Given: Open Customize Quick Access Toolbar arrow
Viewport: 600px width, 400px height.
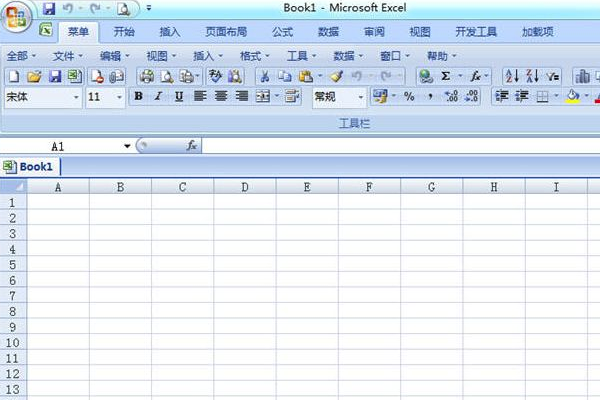Looking at the screenshot, I should (148, 8).
